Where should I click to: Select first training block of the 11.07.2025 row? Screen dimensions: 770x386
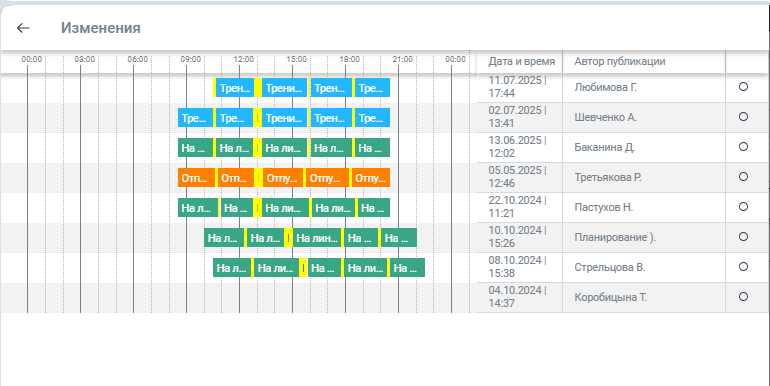(x=235, y=88)
